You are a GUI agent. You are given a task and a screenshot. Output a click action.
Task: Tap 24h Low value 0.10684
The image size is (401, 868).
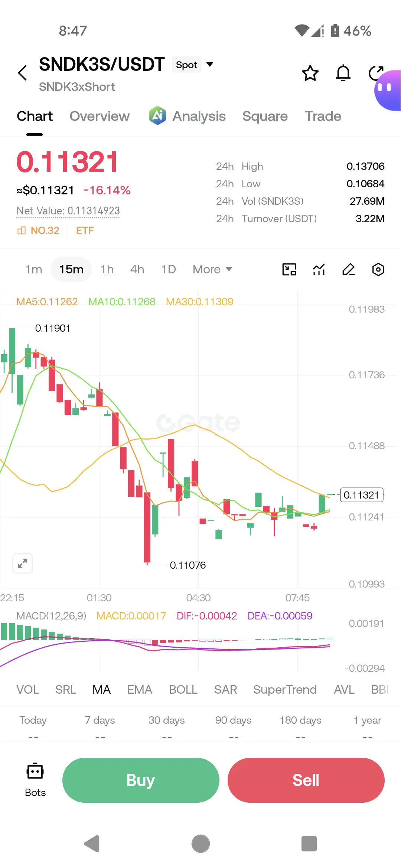365,184
